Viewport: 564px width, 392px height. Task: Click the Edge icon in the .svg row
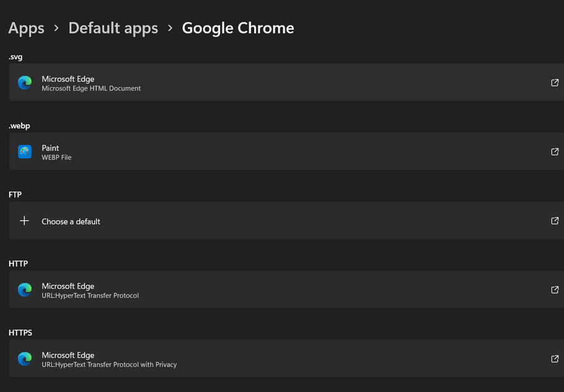click(x=25, y=83)
